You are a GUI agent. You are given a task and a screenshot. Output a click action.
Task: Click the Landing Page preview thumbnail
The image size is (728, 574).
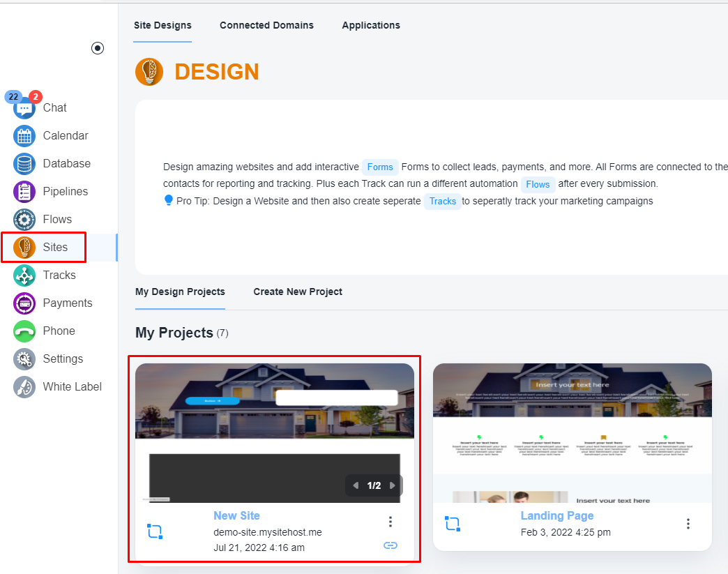[572, 432]
